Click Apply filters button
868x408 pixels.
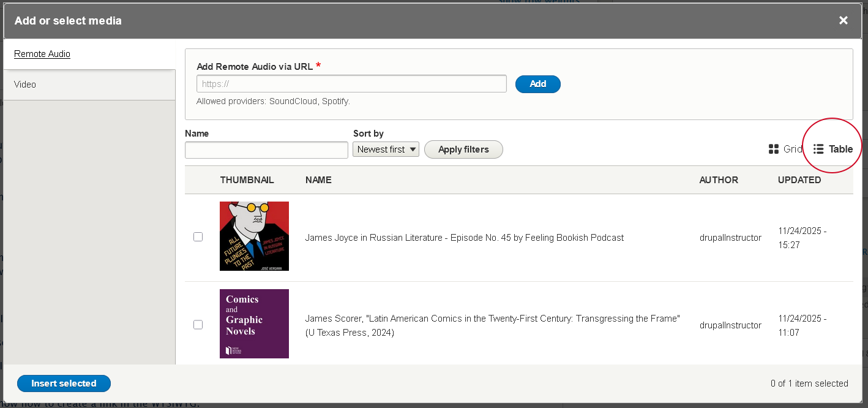(x=463, y=149)
